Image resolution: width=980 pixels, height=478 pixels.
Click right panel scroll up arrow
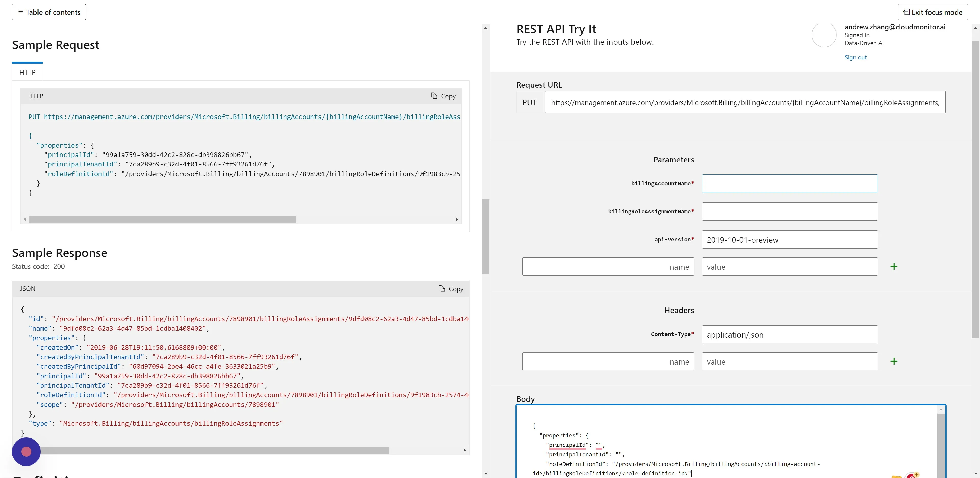(976, 28)
